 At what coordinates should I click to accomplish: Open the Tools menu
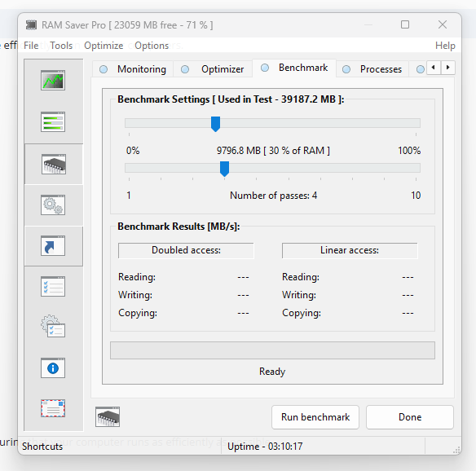[61, 46]
